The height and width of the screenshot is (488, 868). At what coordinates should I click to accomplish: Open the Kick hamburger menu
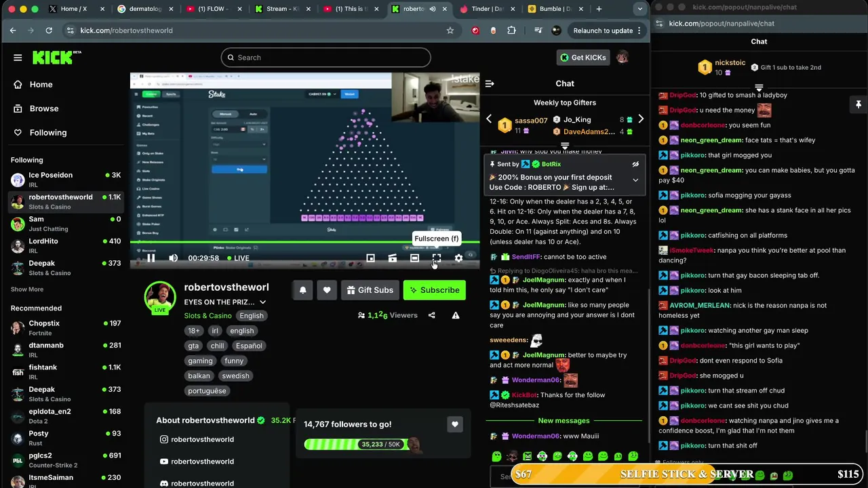tap(18, 58)
